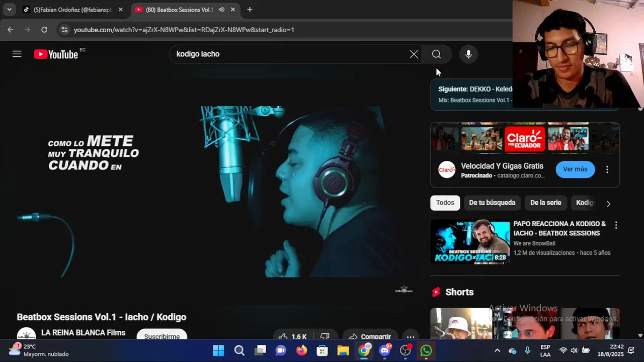Open File Explorer from taskbar
The image size is (644, 362).
343,350
